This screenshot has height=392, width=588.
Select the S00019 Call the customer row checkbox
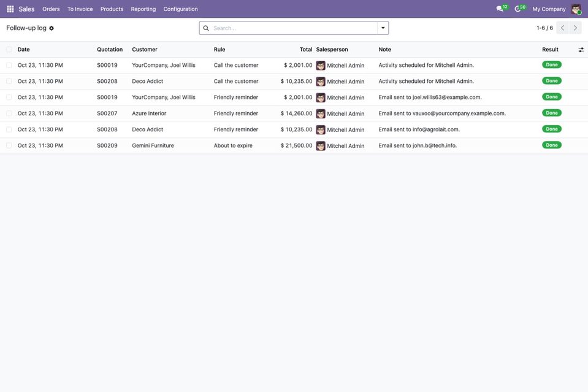coord(9,65)
